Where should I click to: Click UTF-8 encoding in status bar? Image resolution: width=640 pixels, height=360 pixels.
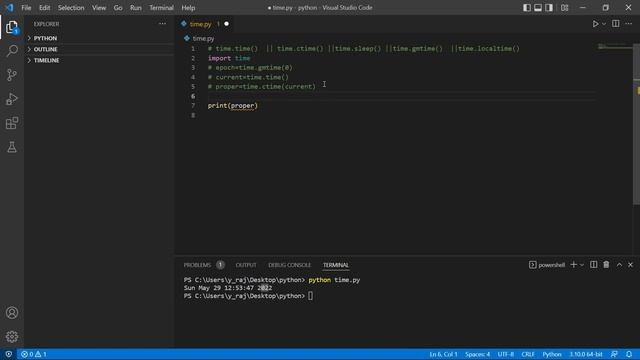[x=506, y=354]
